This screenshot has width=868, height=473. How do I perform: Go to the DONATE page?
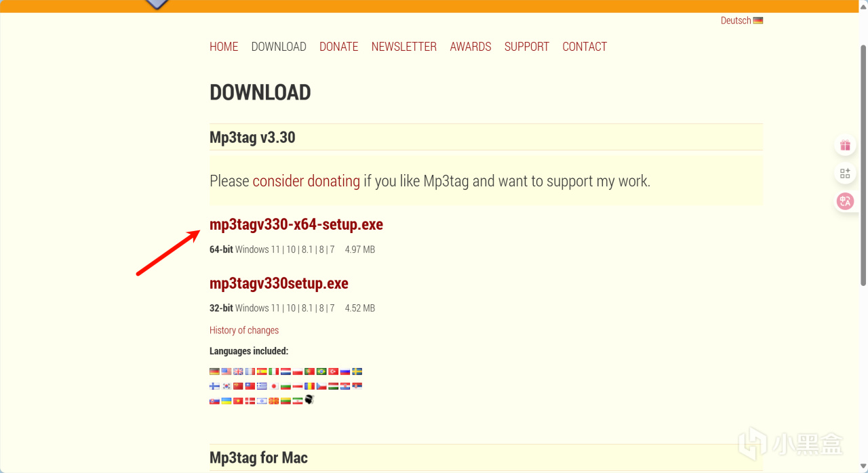339,47
